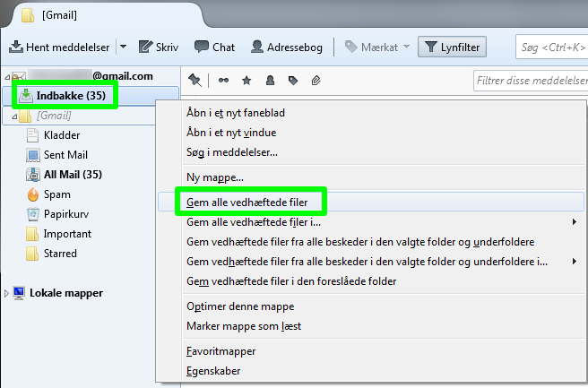Viewport: 588px width, 388px height.
Task: Choose Ny mappe... from context menu
Action: click(215, 177)
